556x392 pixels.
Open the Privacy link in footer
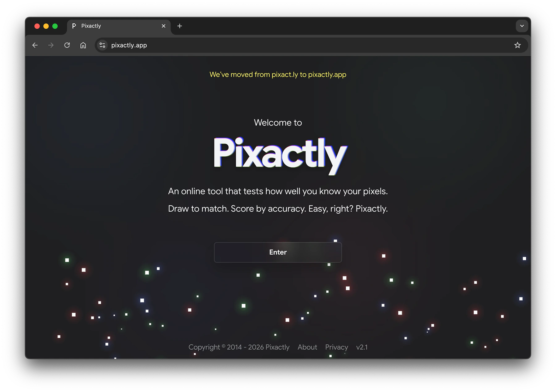pos(336,347)
